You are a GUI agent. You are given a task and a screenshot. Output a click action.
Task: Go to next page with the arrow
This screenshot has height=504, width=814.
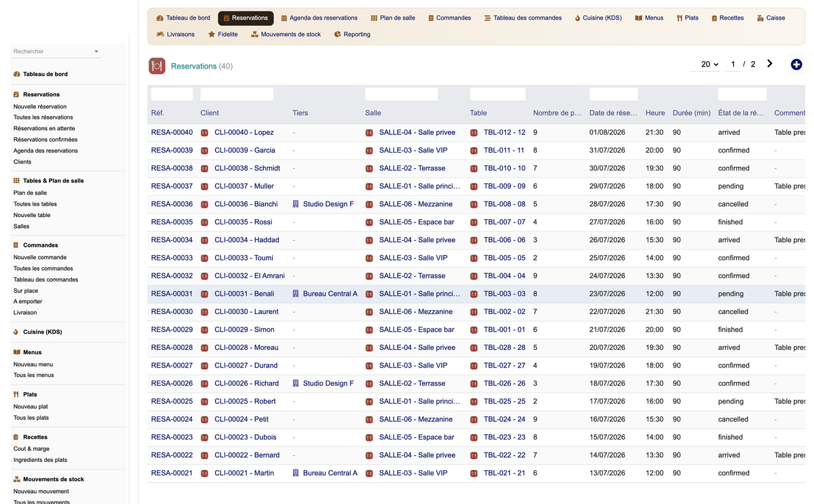tap(769, 64)
